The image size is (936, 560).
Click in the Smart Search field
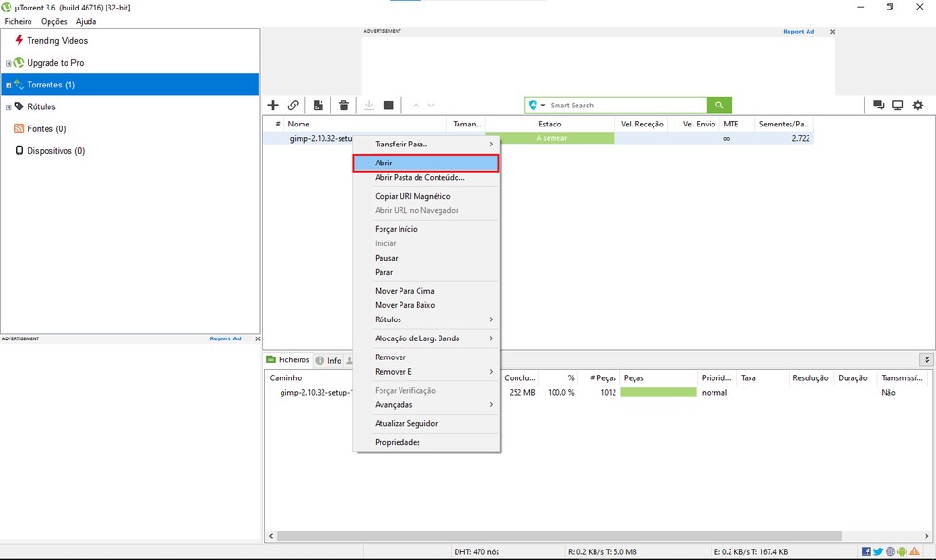627,105
